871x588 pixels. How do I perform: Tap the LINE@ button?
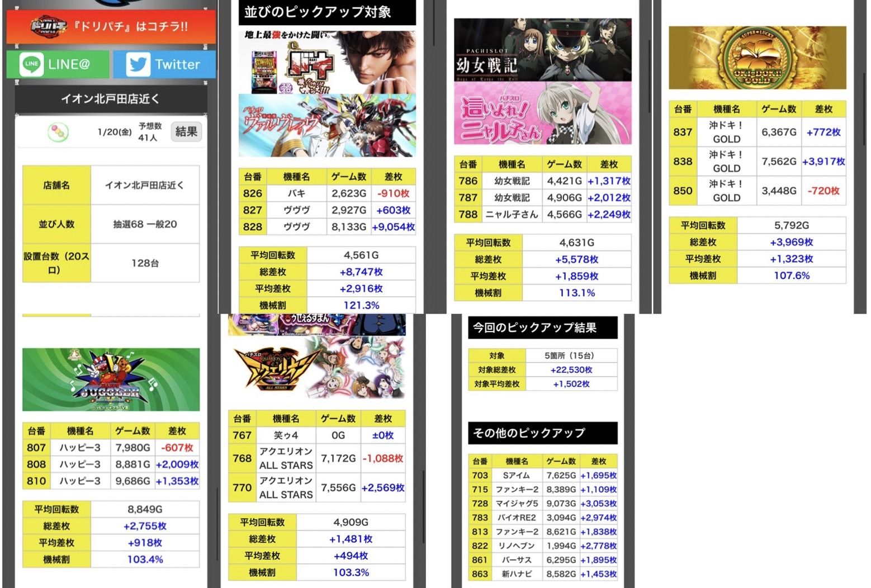[58, 64]
